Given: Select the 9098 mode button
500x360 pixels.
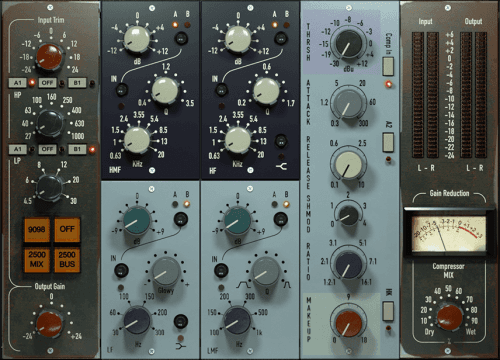Looking at the screenshot, I should [x=37, y=229].
